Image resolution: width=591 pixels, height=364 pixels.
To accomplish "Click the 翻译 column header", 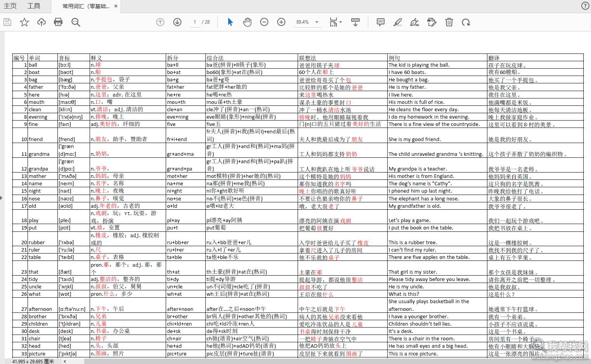I will (x=494, y=58).
